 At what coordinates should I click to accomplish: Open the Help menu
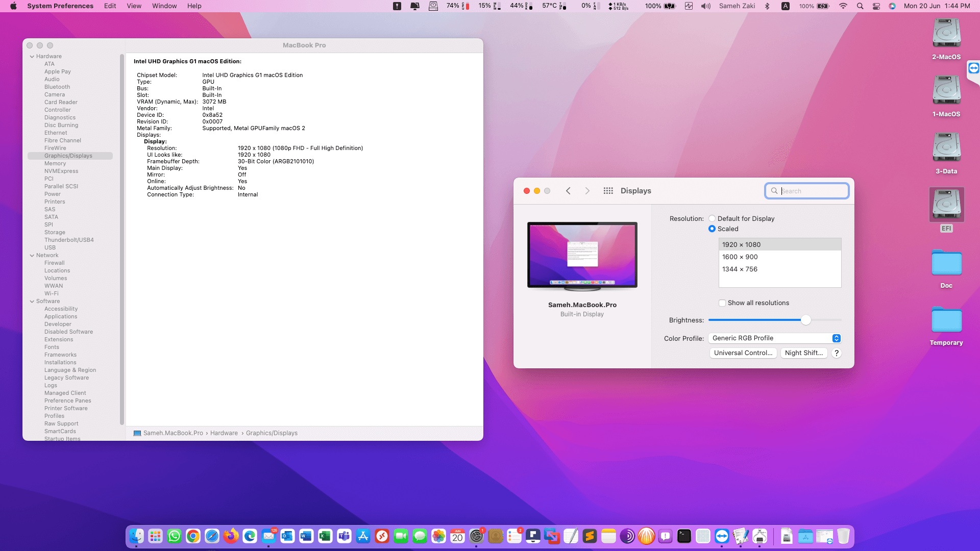coord(194,6)
